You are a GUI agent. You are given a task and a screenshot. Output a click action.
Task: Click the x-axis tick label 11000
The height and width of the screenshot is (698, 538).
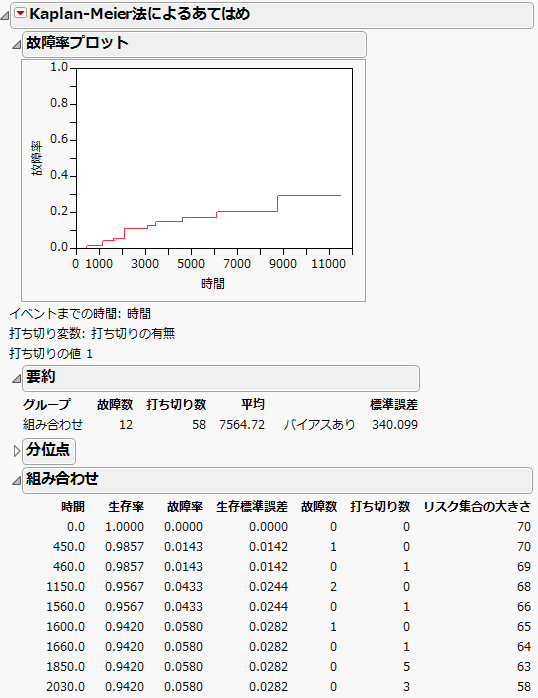[x=328, y=264]
